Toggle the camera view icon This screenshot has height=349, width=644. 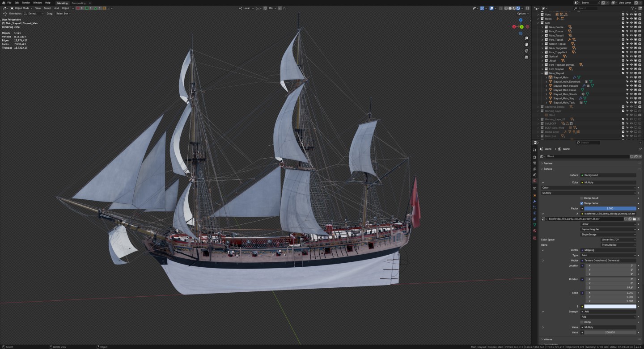coord(527,50)
